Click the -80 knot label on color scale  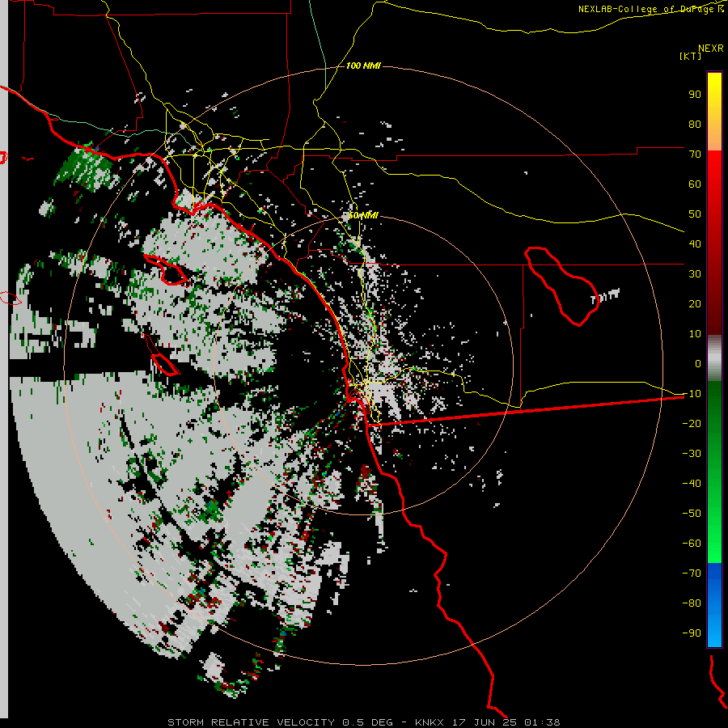coord(692,603)
